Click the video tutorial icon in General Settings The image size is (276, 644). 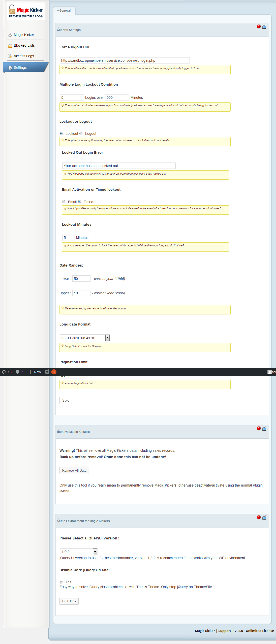point(264,27)
